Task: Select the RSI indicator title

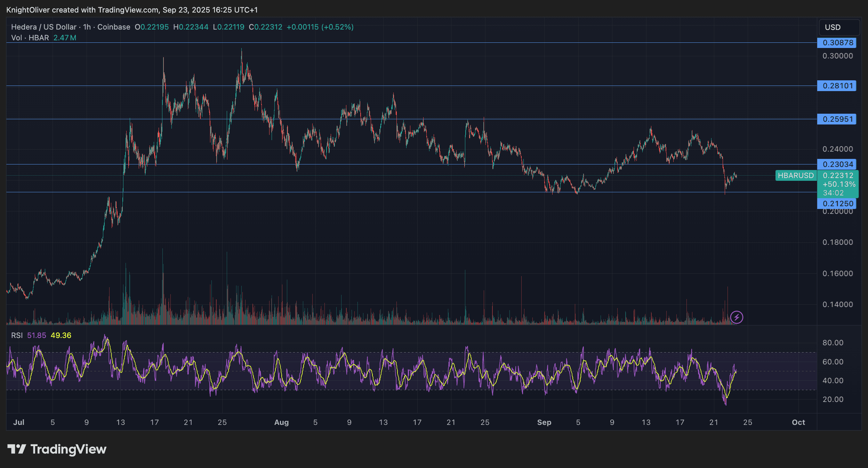Action: click(16, 335)
